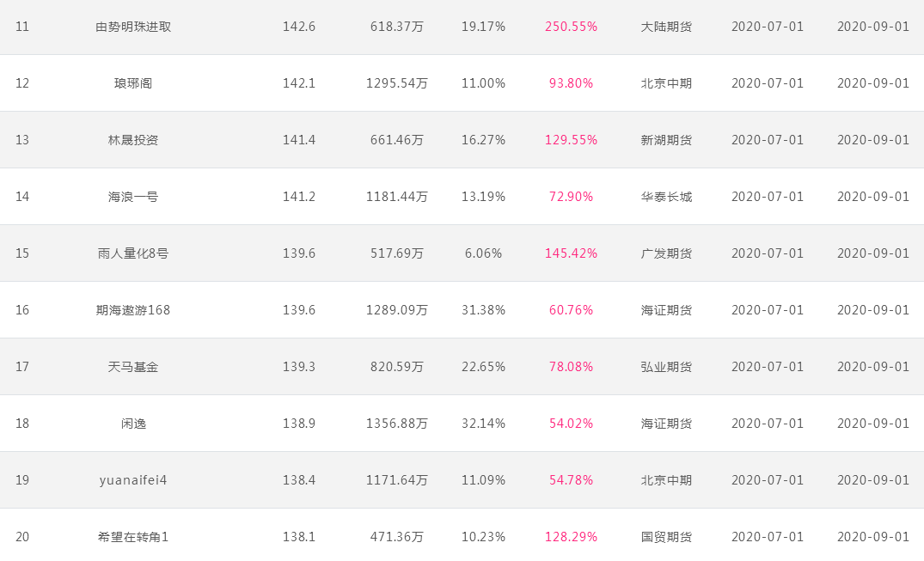
Task: Open 期海遨游168 account details
Action: click(133, 310)
